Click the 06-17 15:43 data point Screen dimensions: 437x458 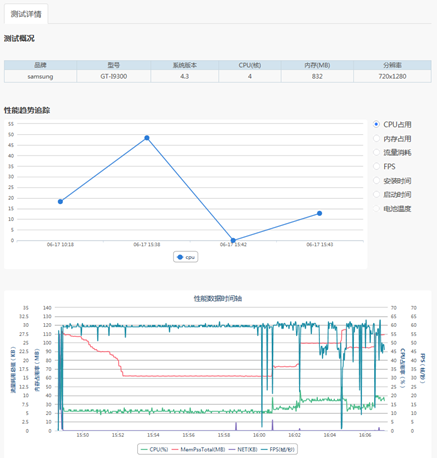pyautogui.click(x=319, y=213)
